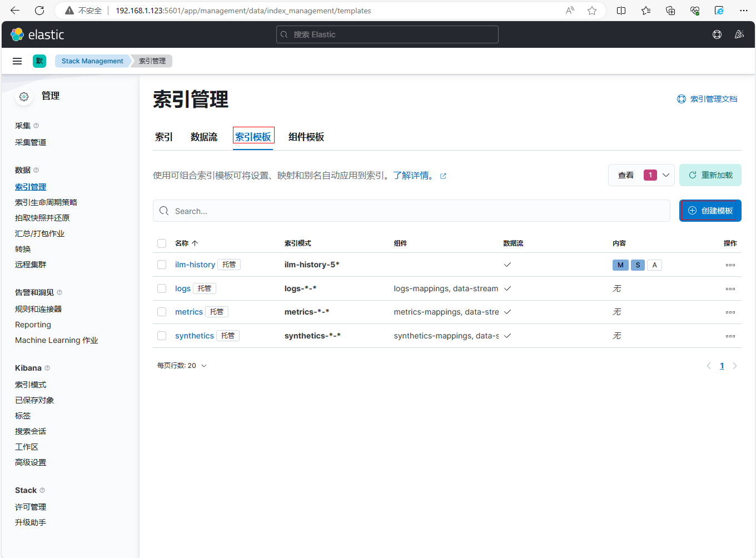
Task: Click the external link icon after 了解详情
Action: pyautogui.click(x=443, y=176)
